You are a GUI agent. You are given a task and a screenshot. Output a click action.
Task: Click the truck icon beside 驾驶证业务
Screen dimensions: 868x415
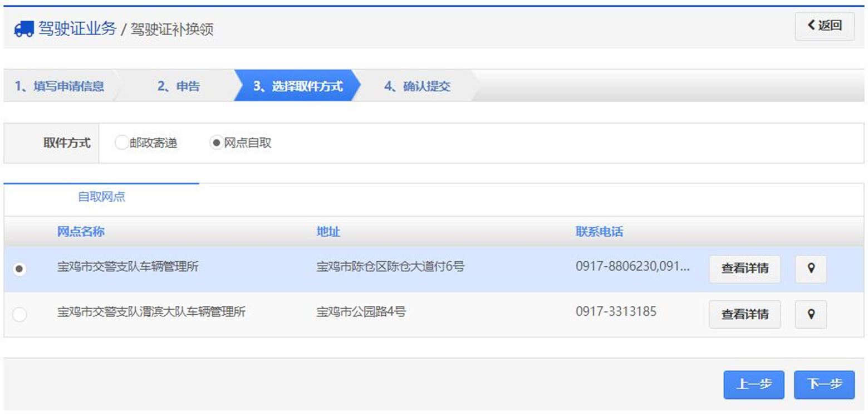pos(23,29)
